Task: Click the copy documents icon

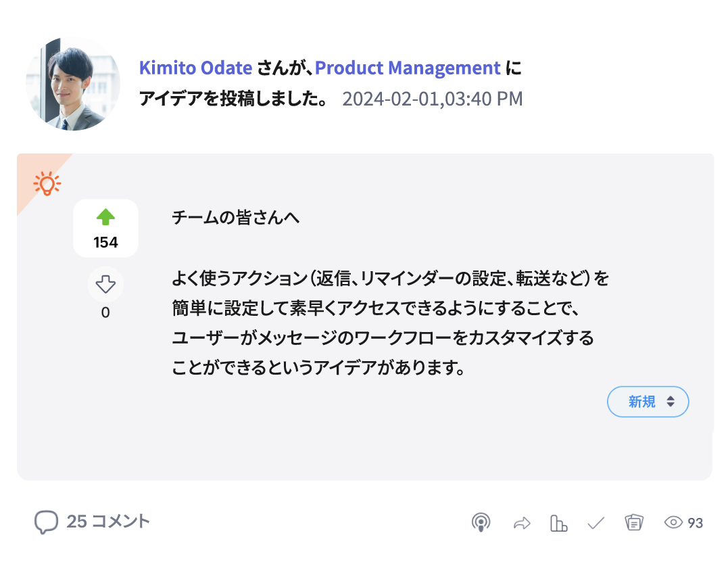Action: [633, 521]
